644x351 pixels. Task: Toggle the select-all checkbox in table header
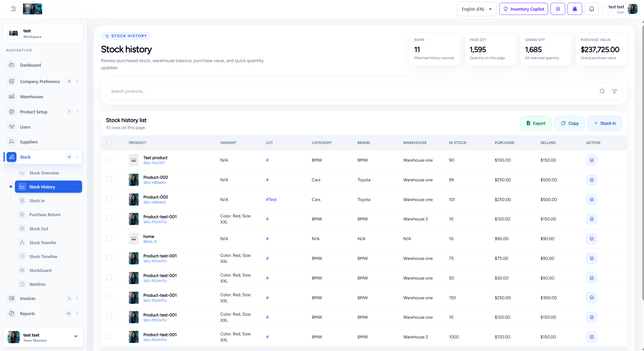(x=109, y=142)
